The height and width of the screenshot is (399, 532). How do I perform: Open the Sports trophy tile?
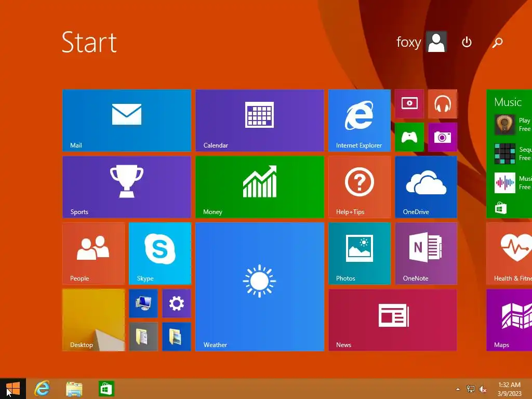(127, 187)
